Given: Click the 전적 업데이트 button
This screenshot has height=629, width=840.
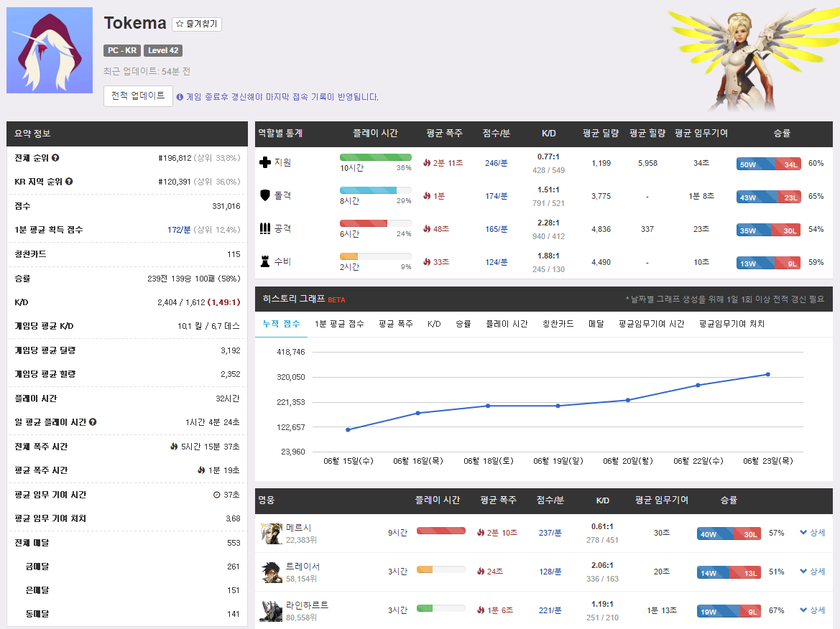Looking at the screenshot, I should [138, 95].
